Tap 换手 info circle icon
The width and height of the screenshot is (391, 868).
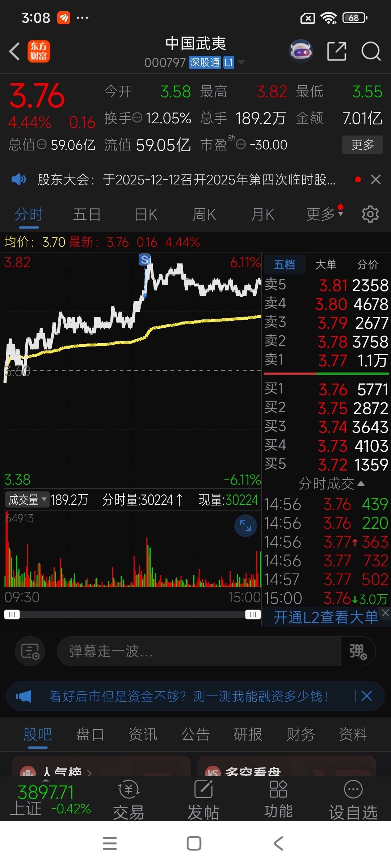138,118
